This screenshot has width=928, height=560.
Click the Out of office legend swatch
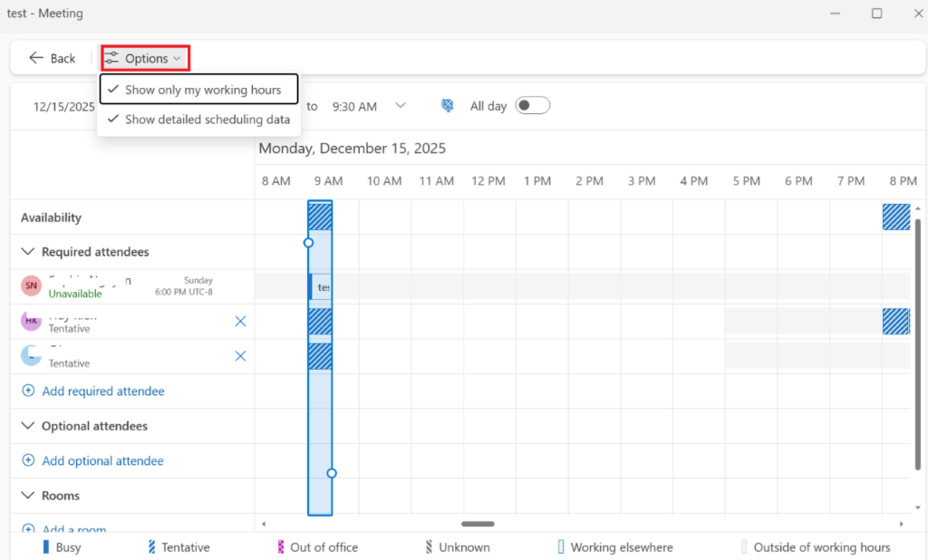tap(281, 547)
